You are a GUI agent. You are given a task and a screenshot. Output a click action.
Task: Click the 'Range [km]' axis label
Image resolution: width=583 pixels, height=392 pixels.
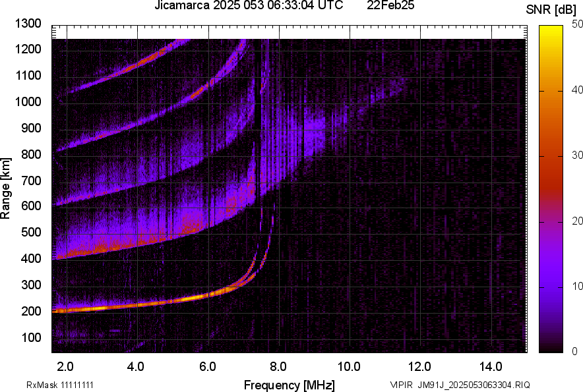[6, 188]
